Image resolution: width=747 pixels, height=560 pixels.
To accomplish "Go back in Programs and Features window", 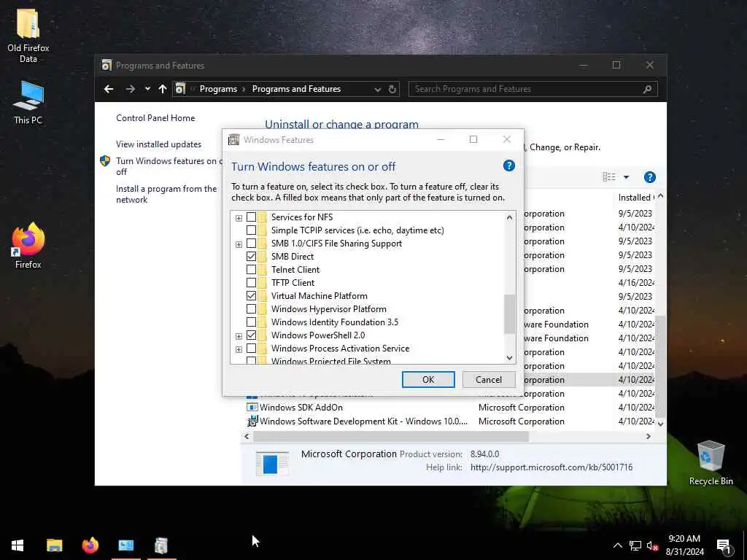I will click(x=109, y=89).
